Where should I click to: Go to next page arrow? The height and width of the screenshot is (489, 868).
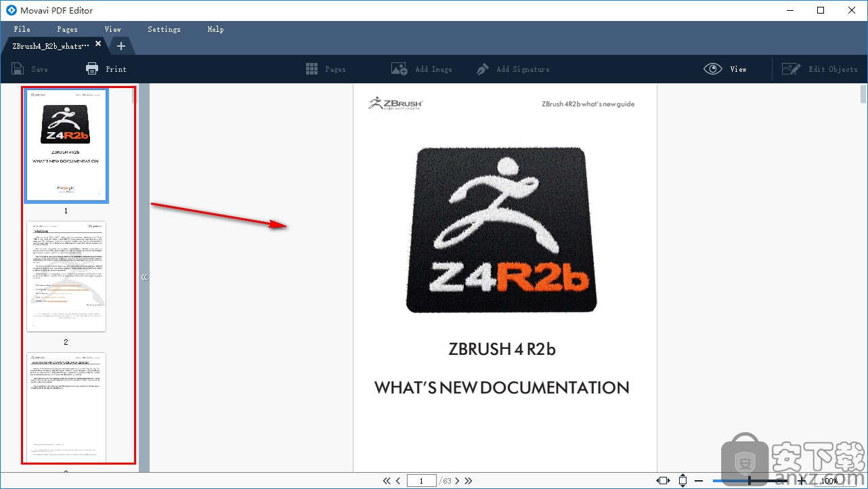point(458,481)
